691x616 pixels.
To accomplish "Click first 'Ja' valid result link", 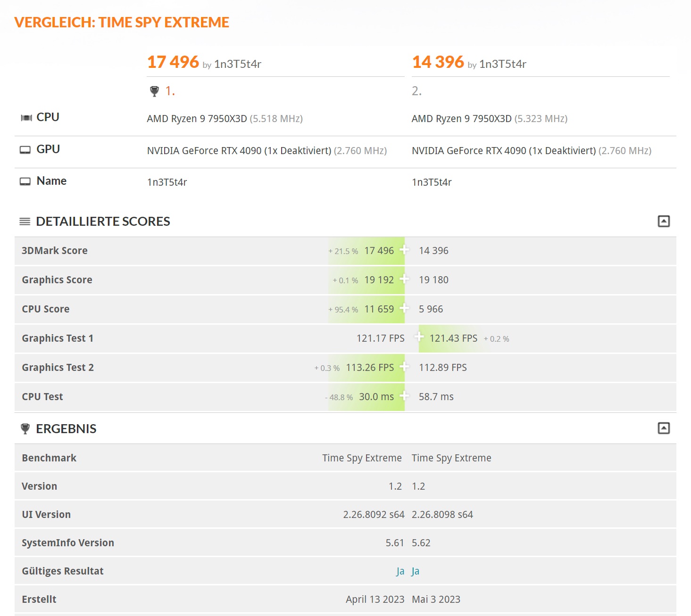I will (400, 571).
